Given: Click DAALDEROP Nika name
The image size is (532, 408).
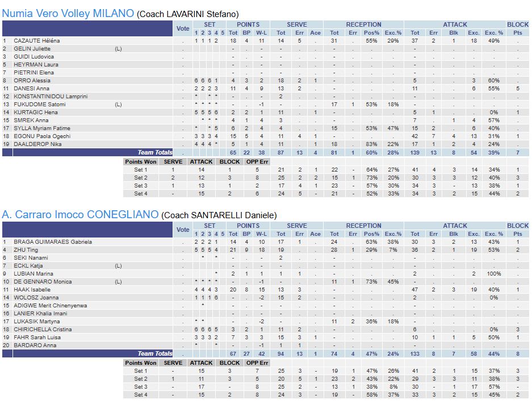Looking at the screenshot, I should point(37,144).
